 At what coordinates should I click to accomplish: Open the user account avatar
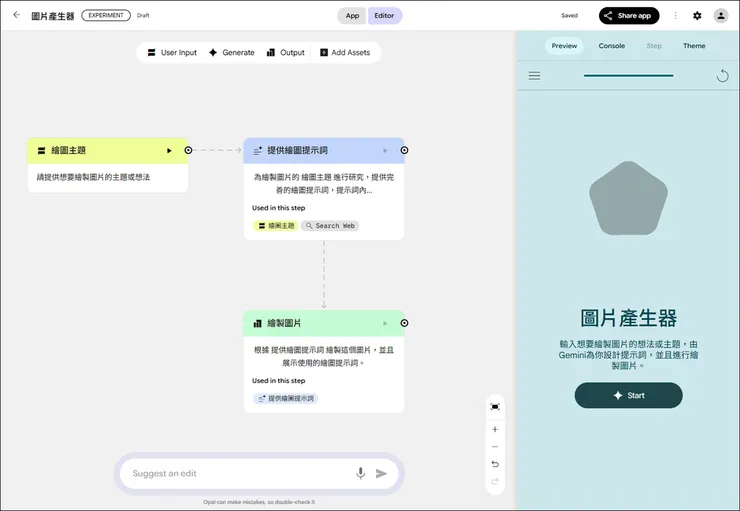(721, 16)
